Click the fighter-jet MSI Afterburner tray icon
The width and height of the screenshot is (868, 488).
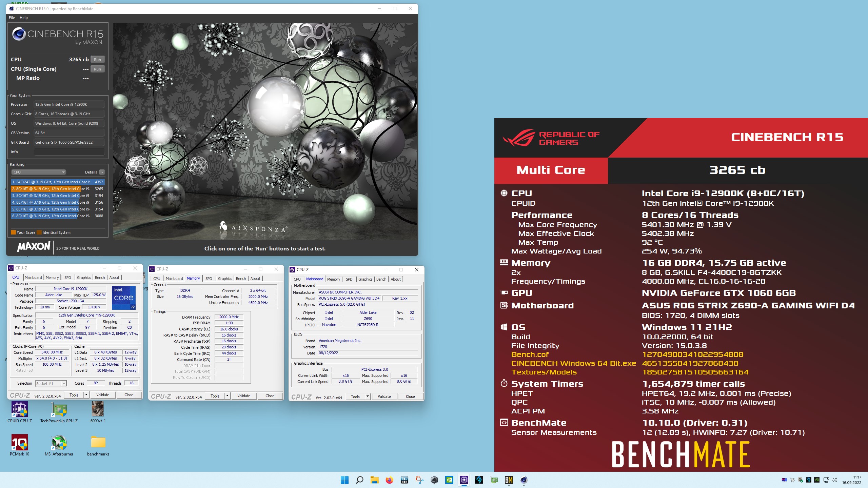(x=792, y=480)
